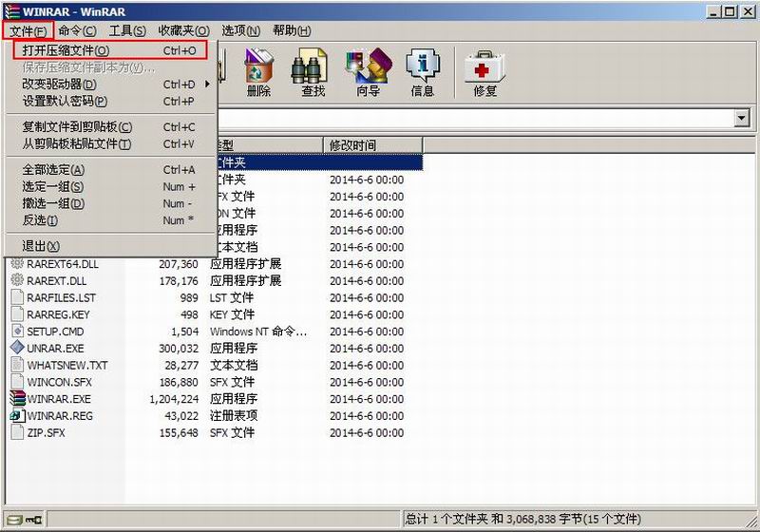
Task: Choose 退出(X) menu entry
Action: pyautogui.click(x=111, y=246)
